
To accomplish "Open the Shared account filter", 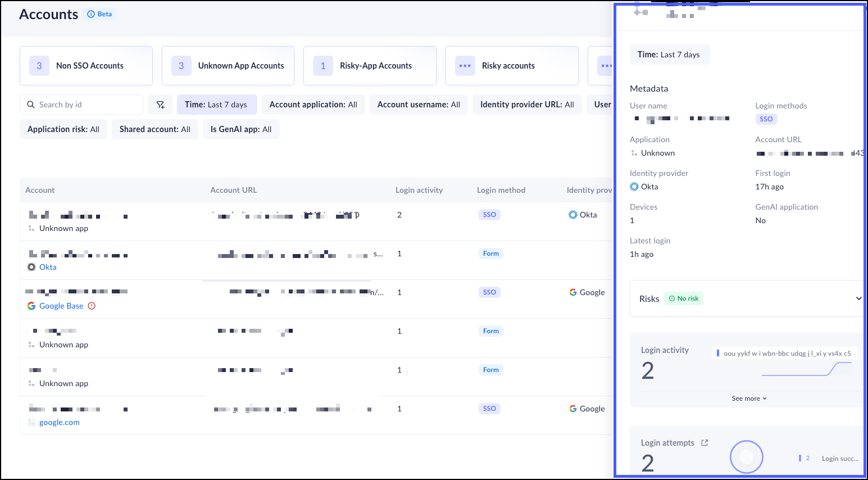I will (x=155, y=129).
